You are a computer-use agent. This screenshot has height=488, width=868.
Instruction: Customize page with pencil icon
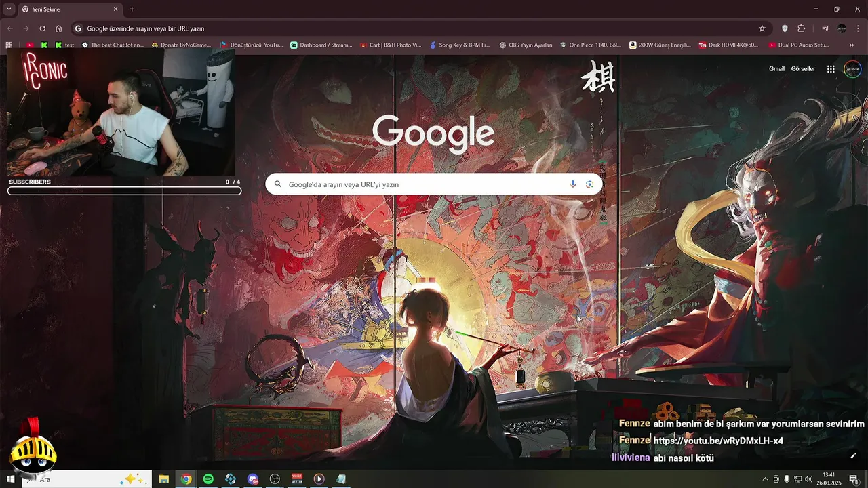pyautogui.click(x=853, y=455)
